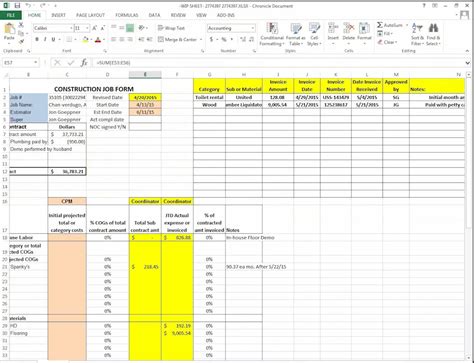Viewport: 474px width, 363px height.
Task: Switch to the FORMULAS tab
Action: pyautogui.click(x=127, y=15)
